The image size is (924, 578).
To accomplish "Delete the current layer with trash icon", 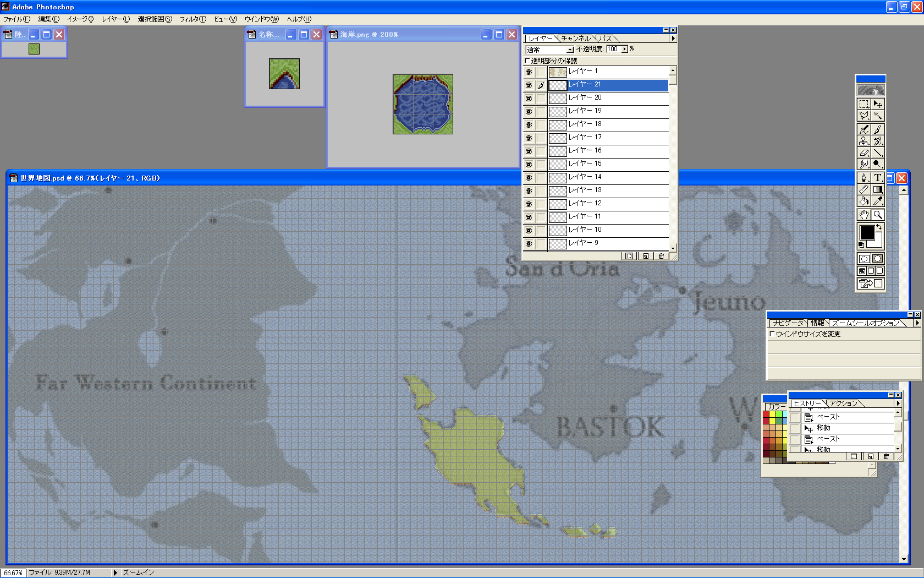I will point(661,256).
